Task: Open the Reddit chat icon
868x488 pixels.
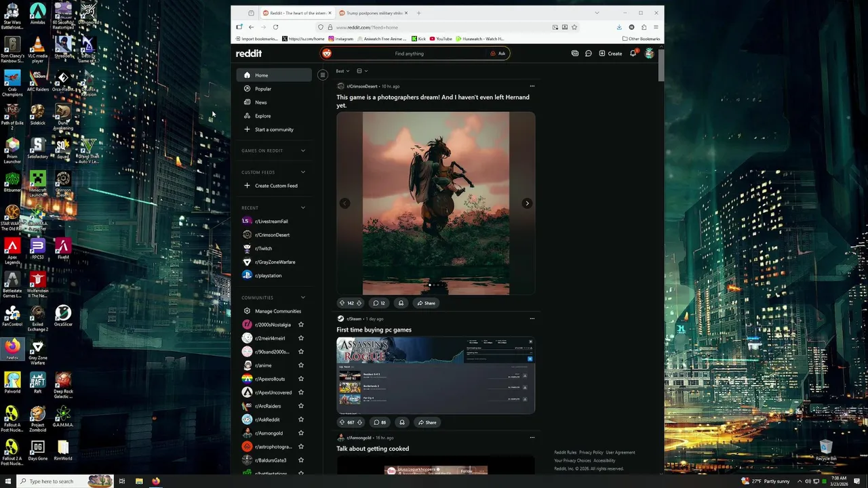Action: tap(589, 54)
